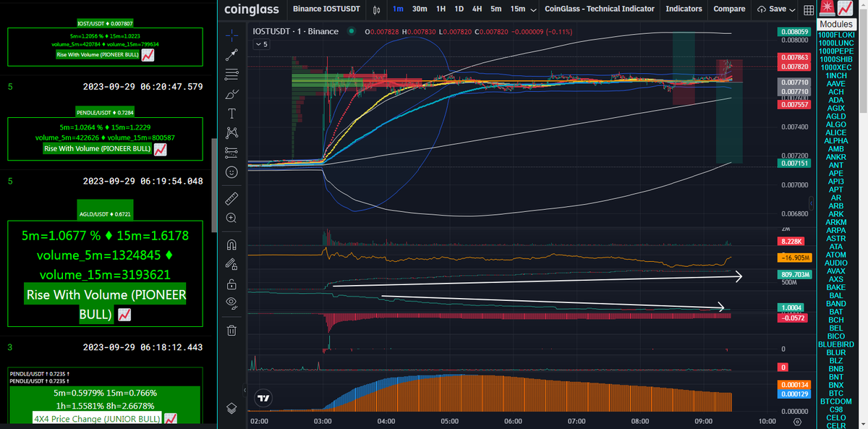Toggle hide all drawings eye icon
The height and width of the screenshot is (429, 868).
(x=231, y=302)
